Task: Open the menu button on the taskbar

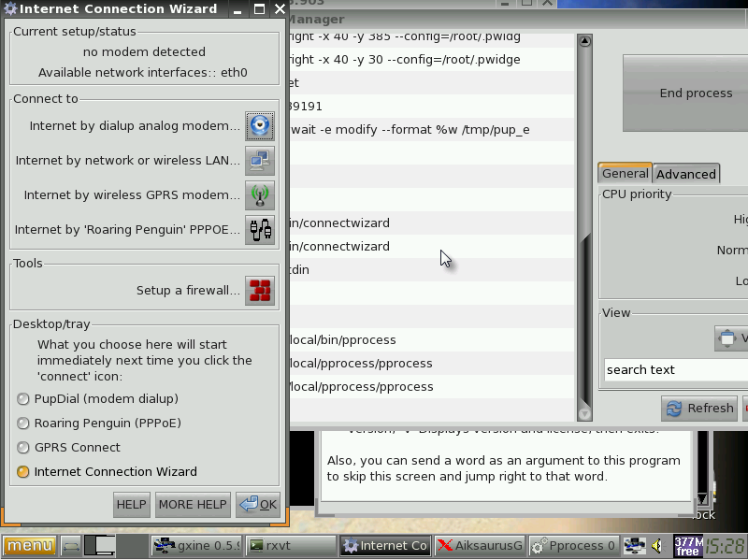Action: (30, 546)
